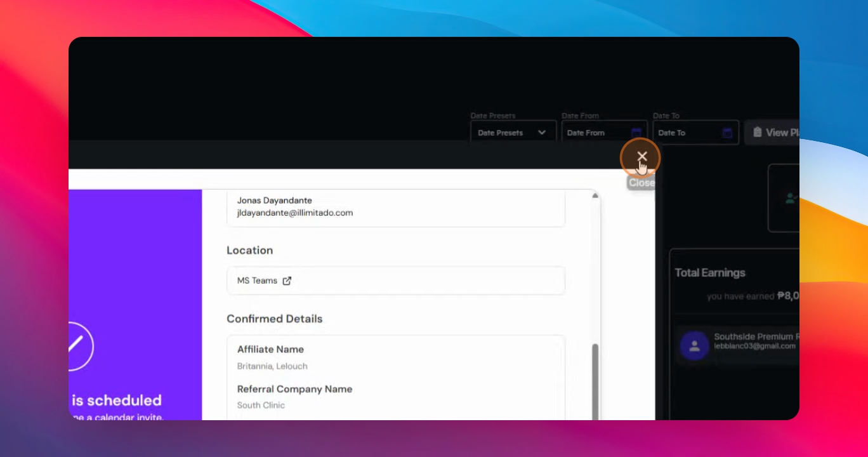
Task: Select the name Jonas Dayandante
Action: 275,201
